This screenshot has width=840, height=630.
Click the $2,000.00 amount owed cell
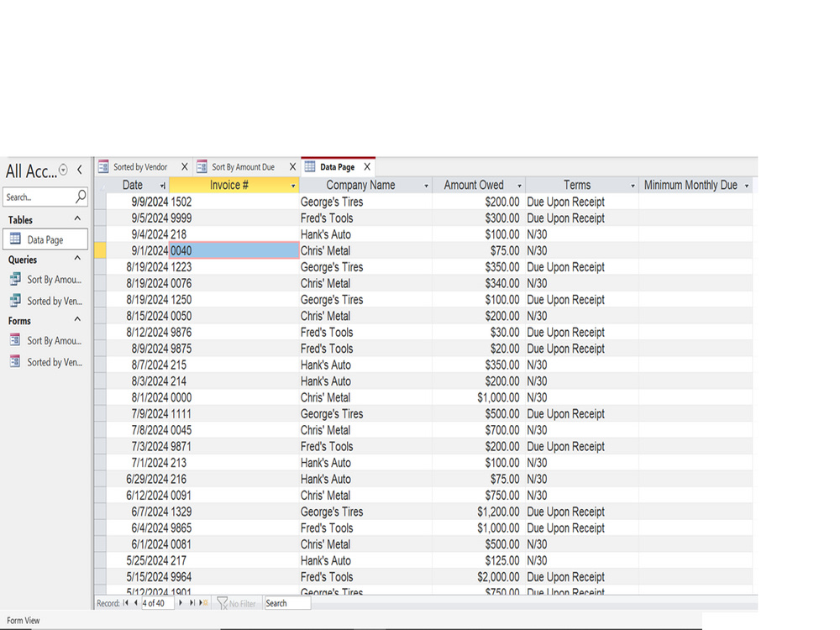coord(479,577)
